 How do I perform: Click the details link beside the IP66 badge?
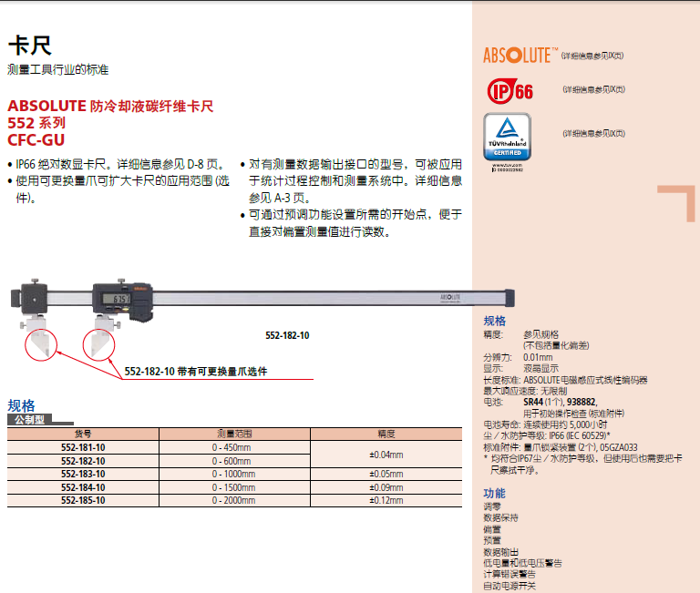(592, 89)
